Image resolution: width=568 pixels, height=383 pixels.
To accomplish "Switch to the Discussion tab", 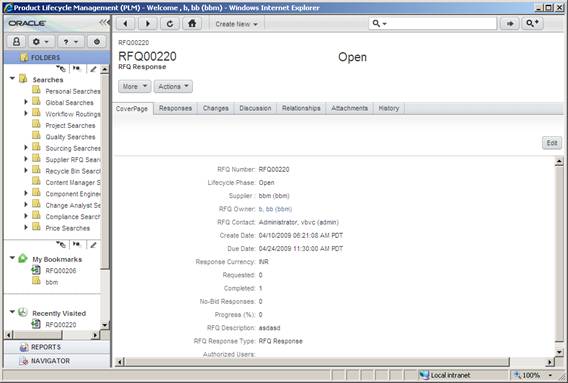I will point(255,108).
